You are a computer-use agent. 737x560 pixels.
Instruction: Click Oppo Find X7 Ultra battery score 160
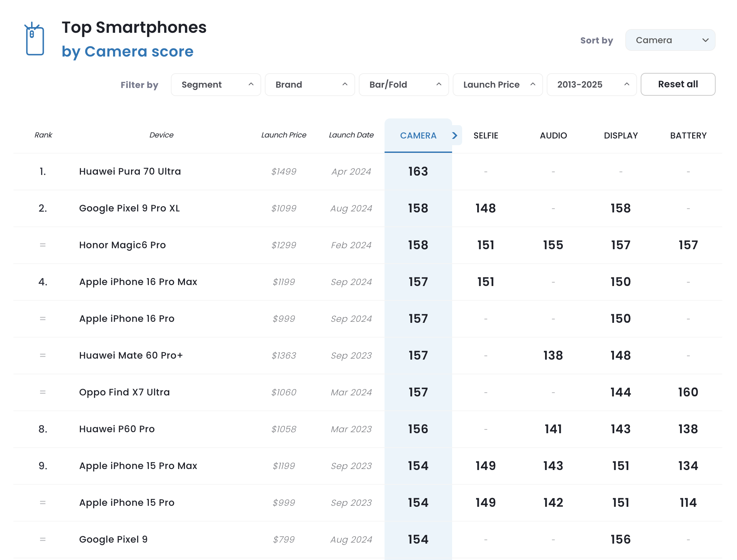688,392
